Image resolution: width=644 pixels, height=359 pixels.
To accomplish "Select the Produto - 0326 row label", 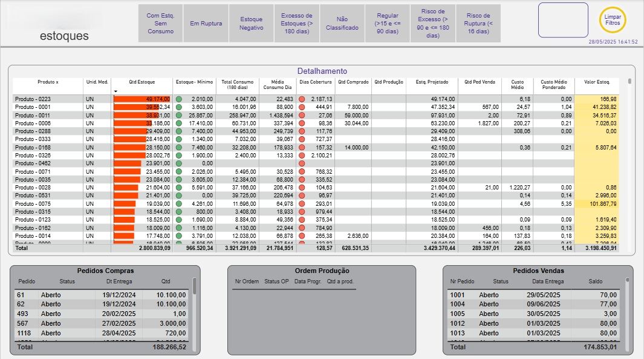I will point(33,156).
